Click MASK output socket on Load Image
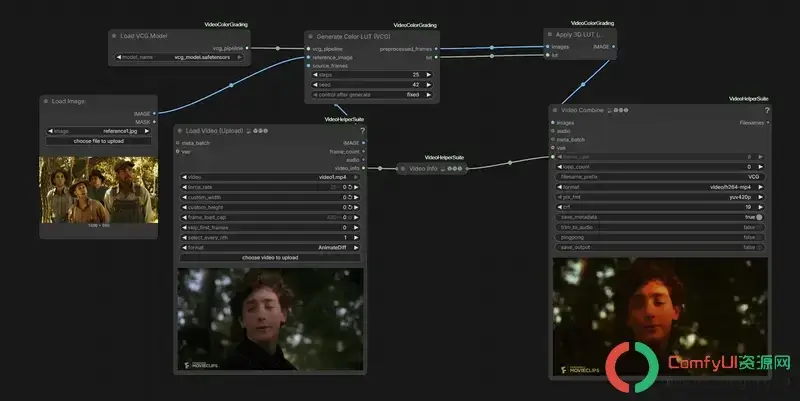 click(x=154, y=122)
